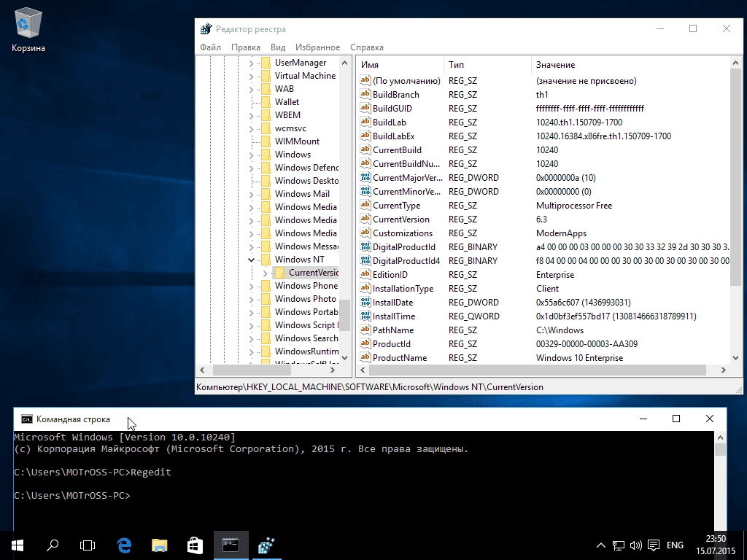
Task: Select the EditionID string value icon
Action: click(365, 274)
